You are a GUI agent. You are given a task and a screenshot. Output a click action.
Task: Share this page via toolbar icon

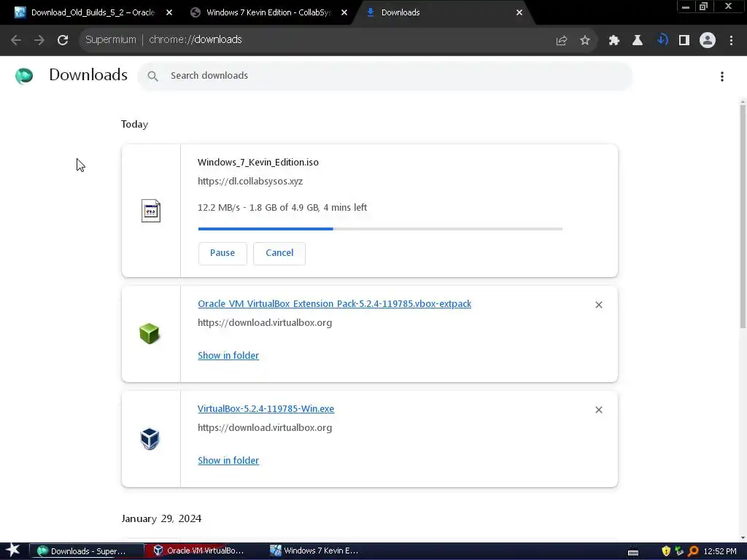tap(562, 41)
